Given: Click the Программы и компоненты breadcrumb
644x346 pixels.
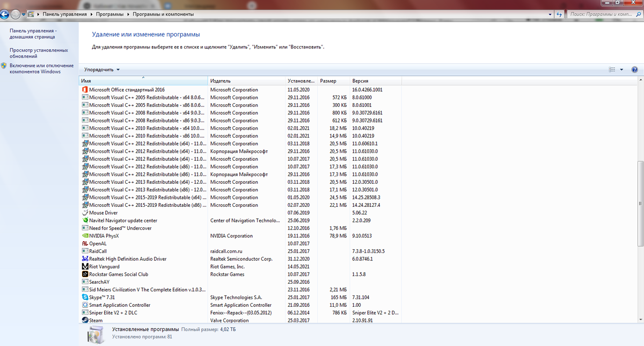Looking at the screenshot, I should 163,14.
